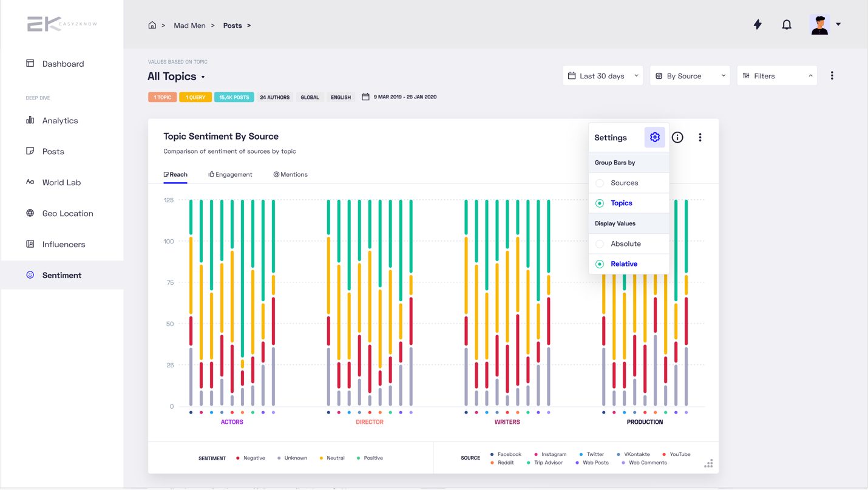Go to home via breadcrumb icon
This screenshot has height=490, width=868.
pyautogui.click(x=152, y=26)
